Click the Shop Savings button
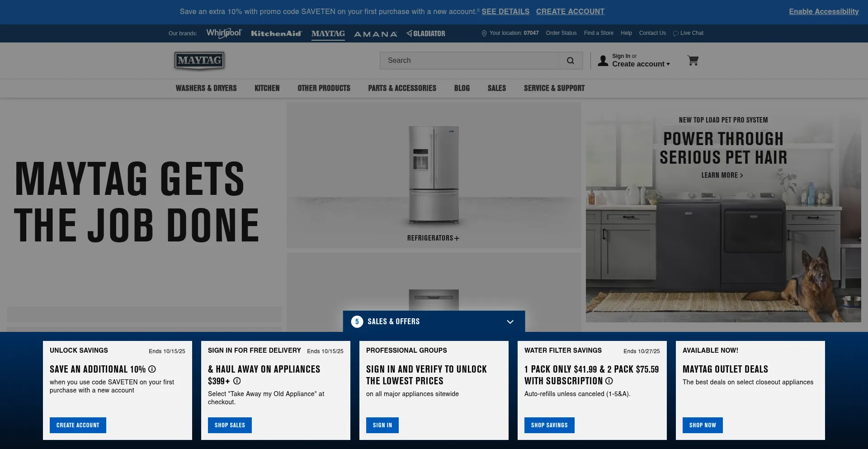Screen dimensions: 868x449 [549, 425]
